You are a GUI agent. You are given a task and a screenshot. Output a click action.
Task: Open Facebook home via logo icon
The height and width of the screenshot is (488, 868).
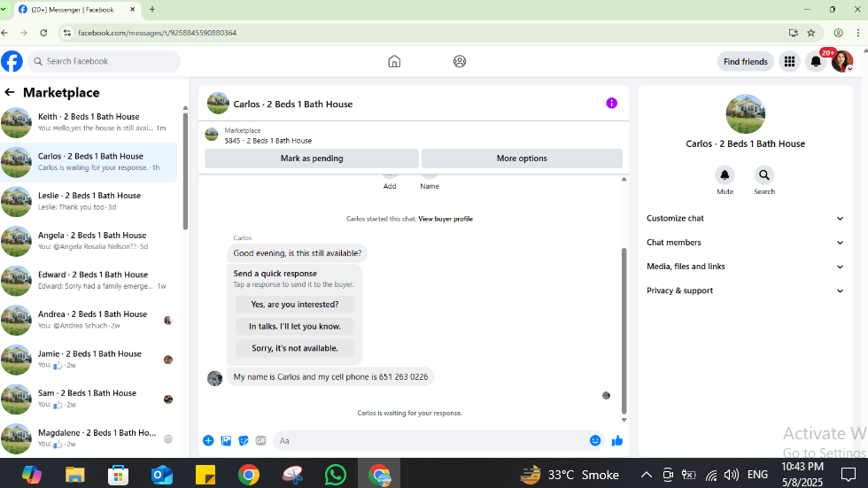point(12,61)
